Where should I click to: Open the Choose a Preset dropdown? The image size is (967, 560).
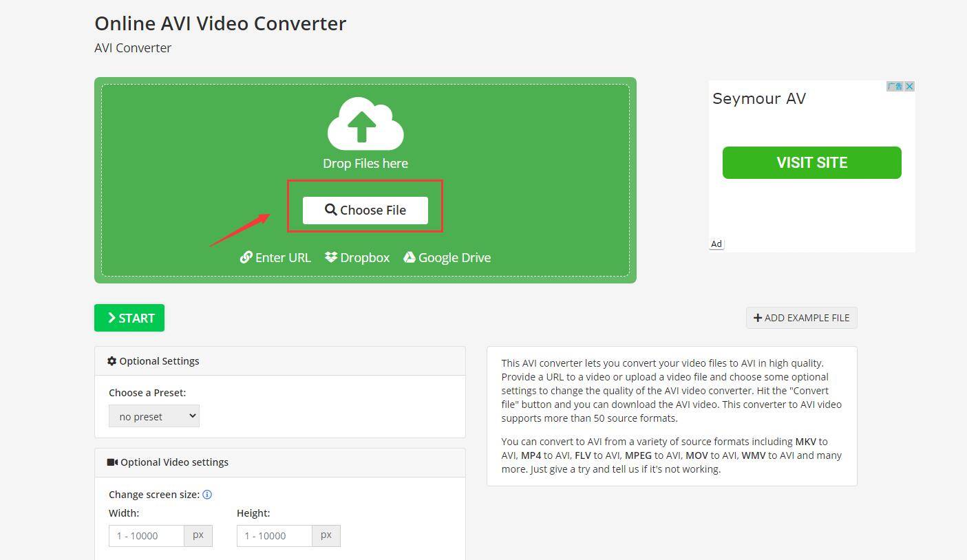tap(154, 416)
